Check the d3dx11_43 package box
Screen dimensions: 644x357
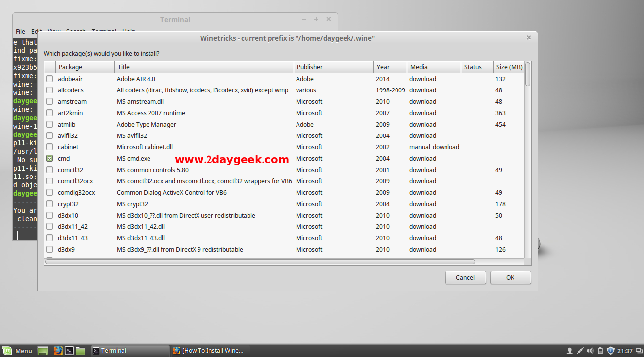point(50,238)
